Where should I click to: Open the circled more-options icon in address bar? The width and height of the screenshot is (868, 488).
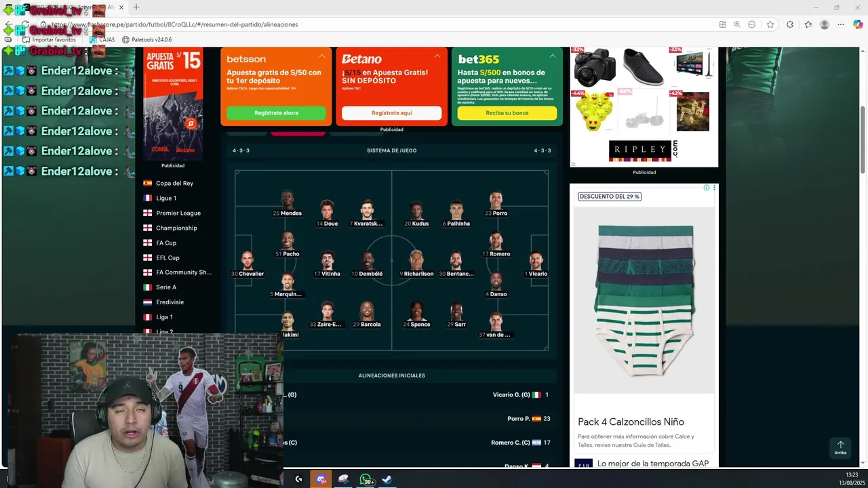point(752,24)
